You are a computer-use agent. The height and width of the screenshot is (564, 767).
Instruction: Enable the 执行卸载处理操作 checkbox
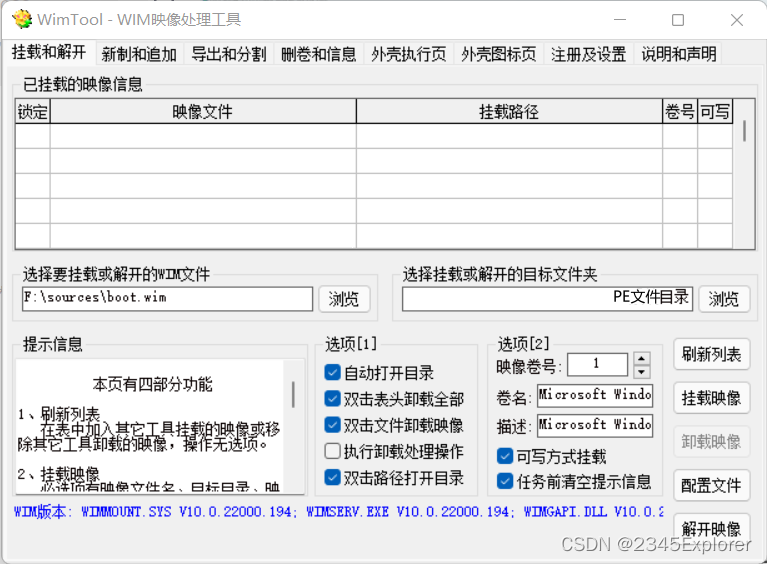[333, 451]
